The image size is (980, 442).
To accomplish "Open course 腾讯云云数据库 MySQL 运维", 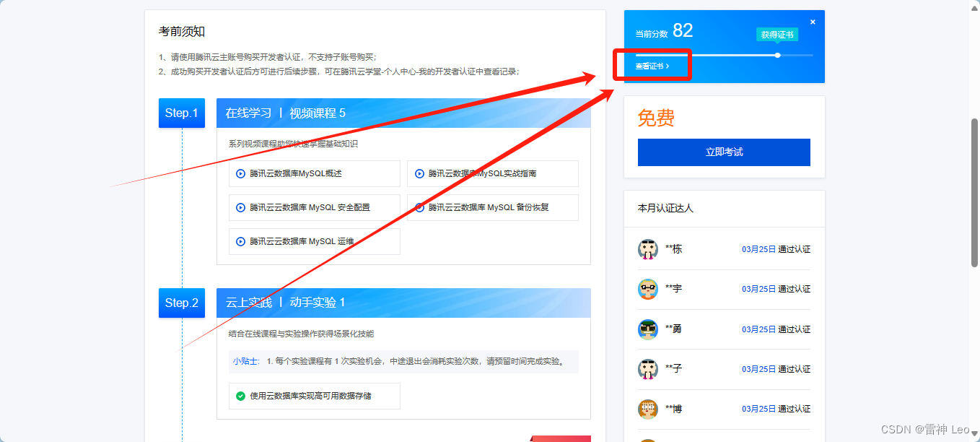I will coord(314,241).
